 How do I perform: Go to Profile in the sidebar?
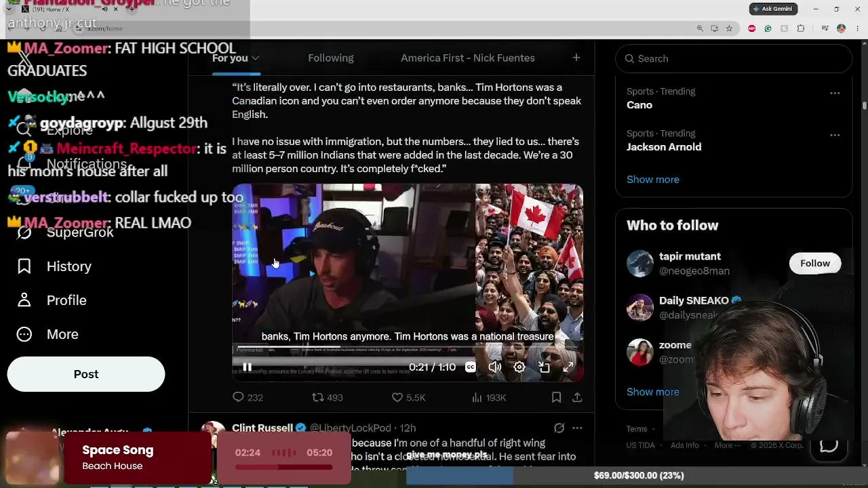point(52,300)
